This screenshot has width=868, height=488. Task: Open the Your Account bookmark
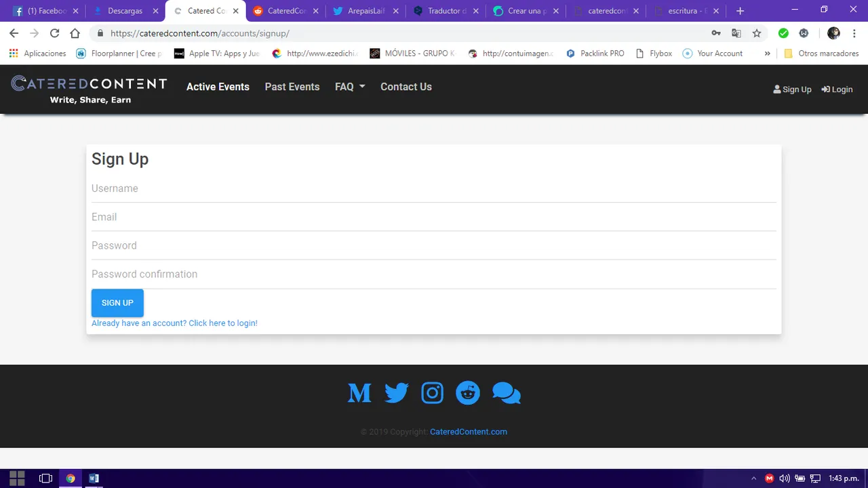[x=713, y=54]
